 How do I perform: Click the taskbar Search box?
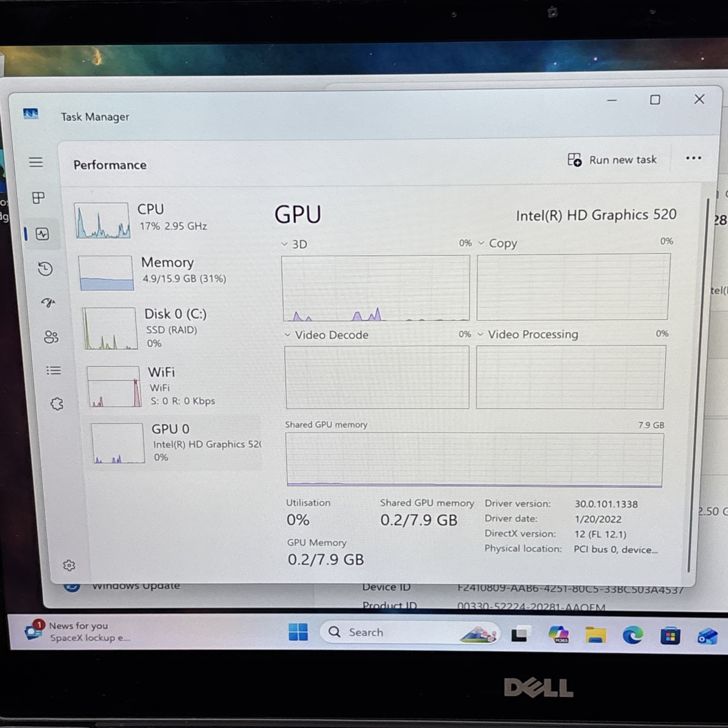pyautogui.click(x=409, y=632)
